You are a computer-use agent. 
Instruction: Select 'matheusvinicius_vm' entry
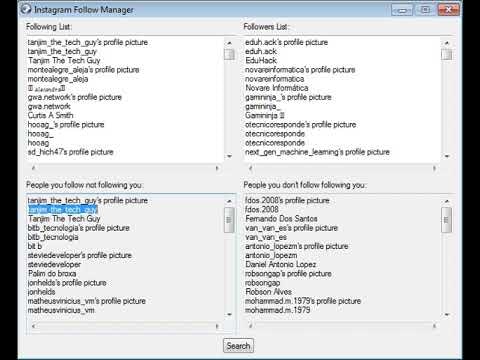pyautogui.click(x=61, y=310)
